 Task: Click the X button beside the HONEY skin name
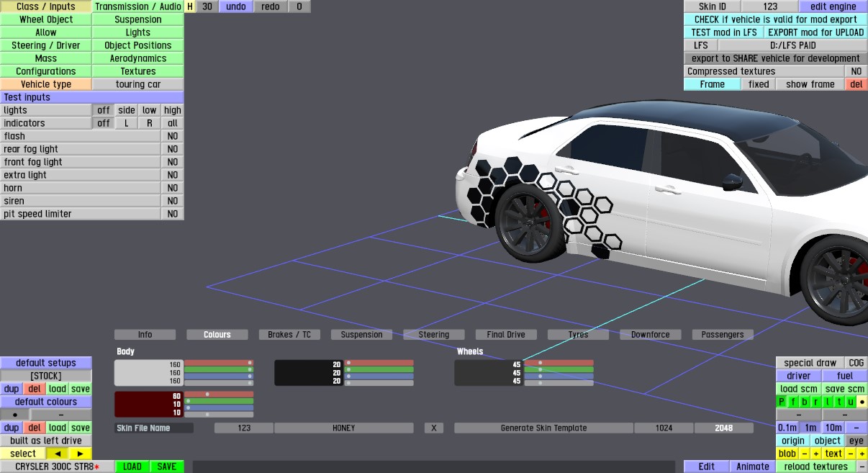(433, 428)
